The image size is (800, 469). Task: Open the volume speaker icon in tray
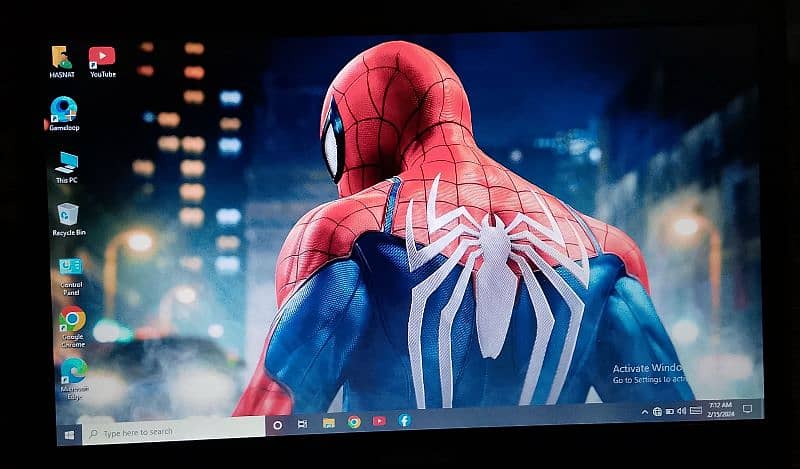pyautogui.click(x=681, y=411)
